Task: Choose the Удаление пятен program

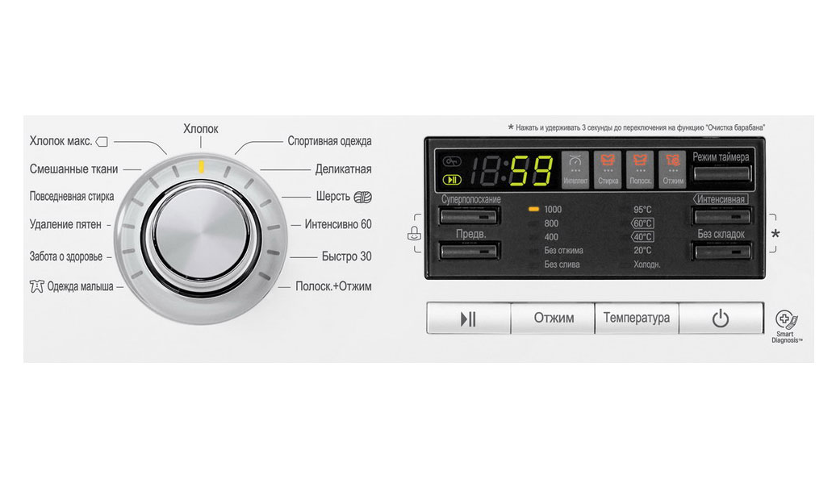Action: point(65,224)
